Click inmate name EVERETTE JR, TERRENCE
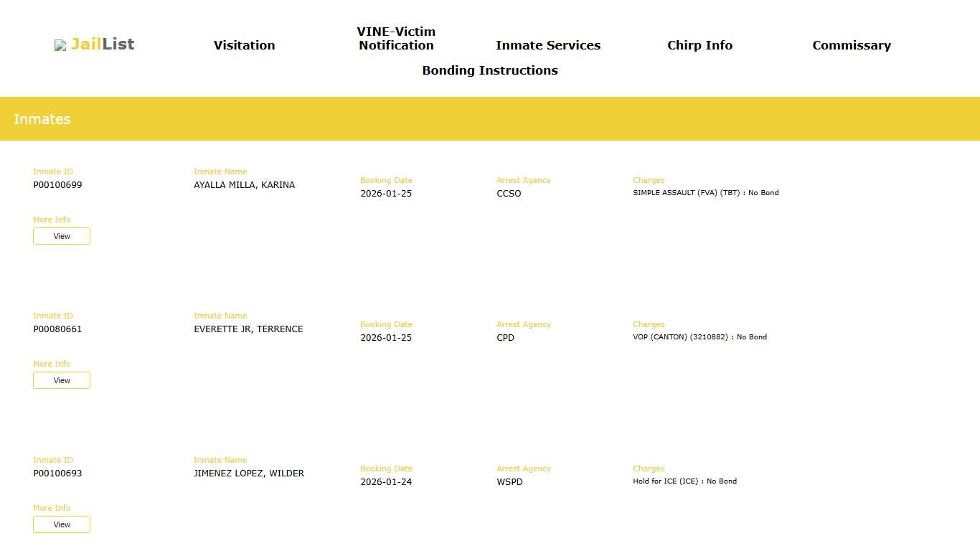The height and width of the screenshot is (551, 980). [248, 329]
